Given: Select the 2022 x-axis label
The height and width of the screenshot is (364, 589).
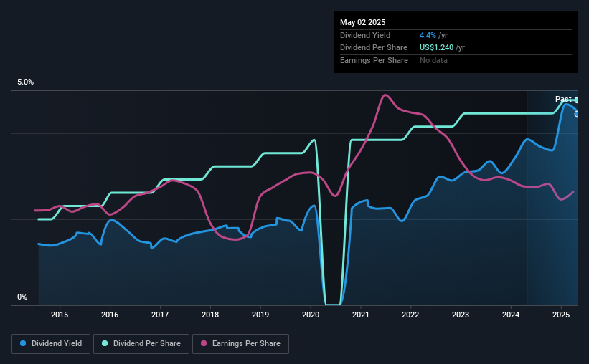Looking at the screenshot, I should (410, 315).
